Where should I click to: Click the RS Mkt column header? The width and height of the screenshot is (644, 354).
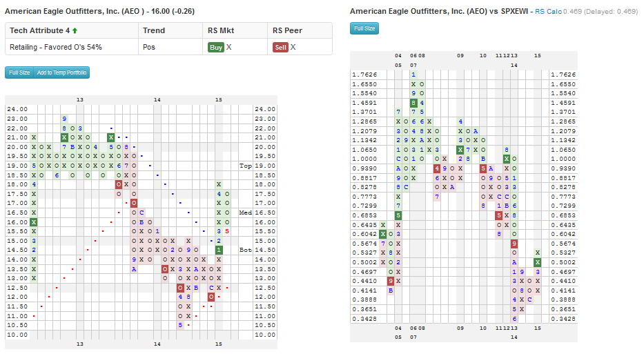point(235,30)
